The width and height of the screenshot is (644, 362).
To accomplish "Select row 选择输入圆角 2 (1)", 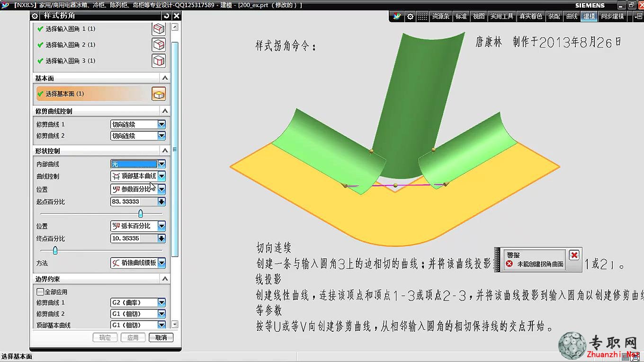I will (x=93, y=45).
